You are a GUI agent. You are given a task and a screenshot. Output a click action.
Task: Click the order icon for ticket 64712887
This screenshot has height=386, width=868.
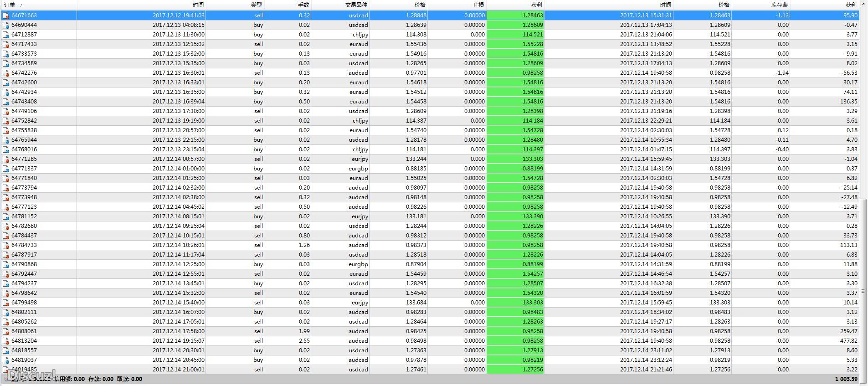coord(6,35)
